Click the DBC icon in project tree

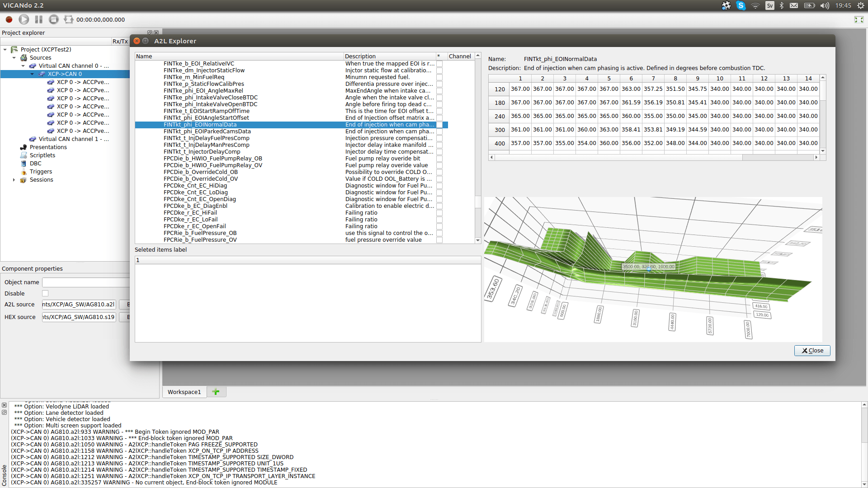(24, 163)
